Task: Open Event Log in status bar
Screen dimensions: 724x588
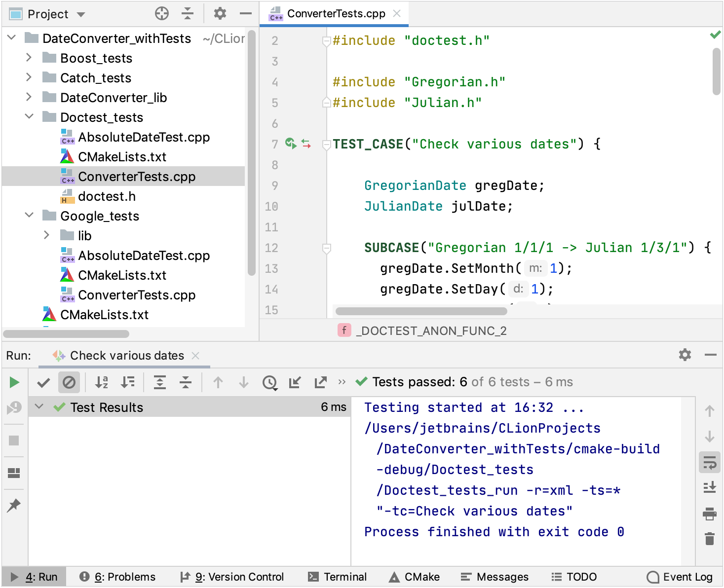Action: (x=680, y=577)
